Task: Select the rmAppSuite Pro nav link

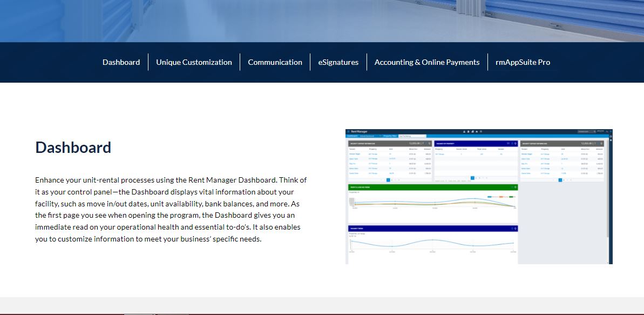Action: click(x=523, y=62)
